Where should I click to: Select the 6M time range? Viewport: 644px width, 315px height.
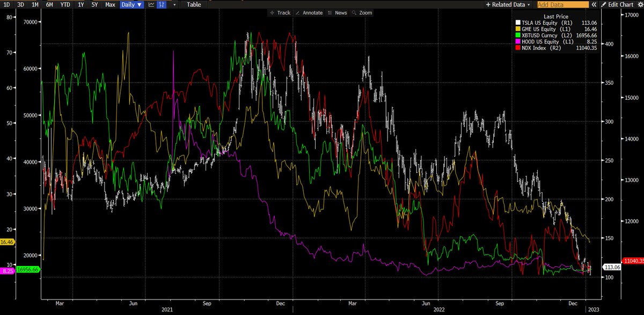tap(49, 4)
